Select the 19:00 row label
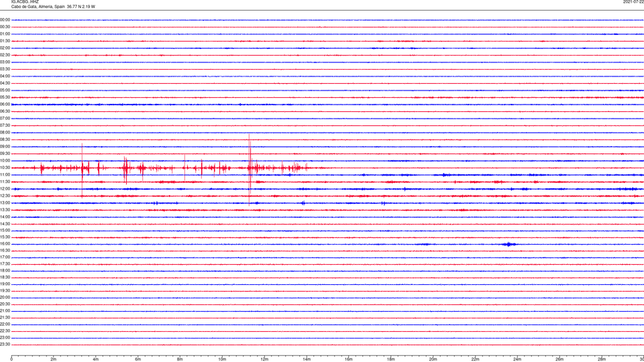The width and height of the screenshot is (644, 362). pos(5,284)
